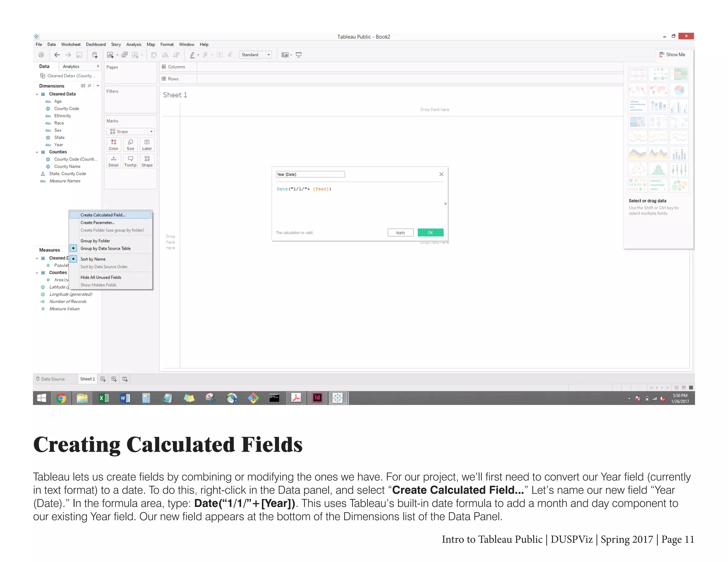This screenshot has width=728, height=562.
Task: Open the Dimensions pane dropdown arrow
Action: pos(98,86)
